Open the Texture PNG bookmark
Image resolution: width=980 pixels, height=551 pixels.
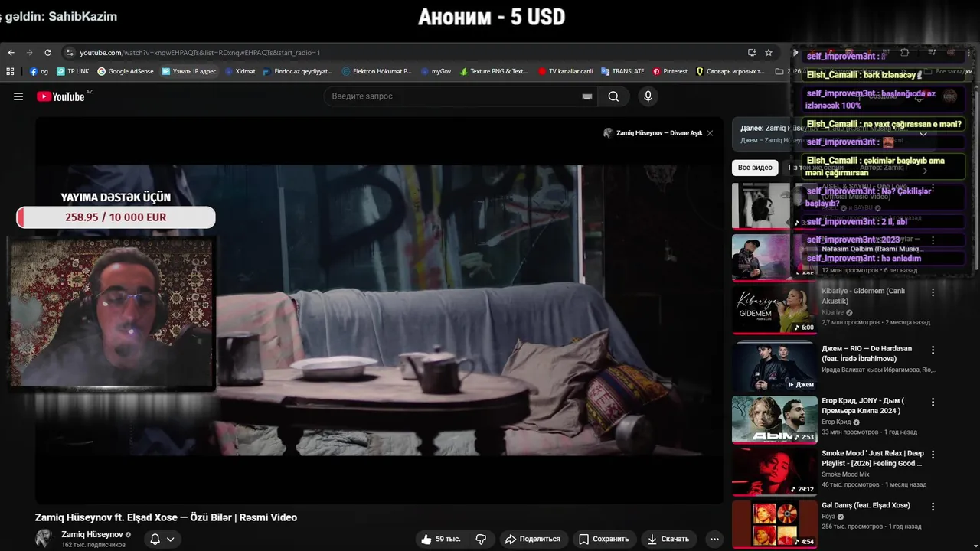pos(494,71)
